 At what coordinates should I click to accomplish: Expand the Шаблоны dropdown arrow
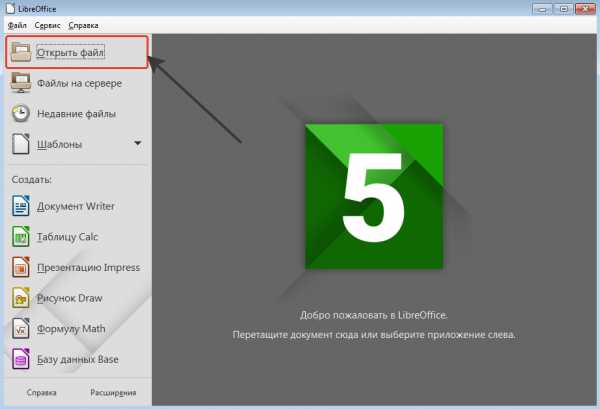click(x=138, y=143)
